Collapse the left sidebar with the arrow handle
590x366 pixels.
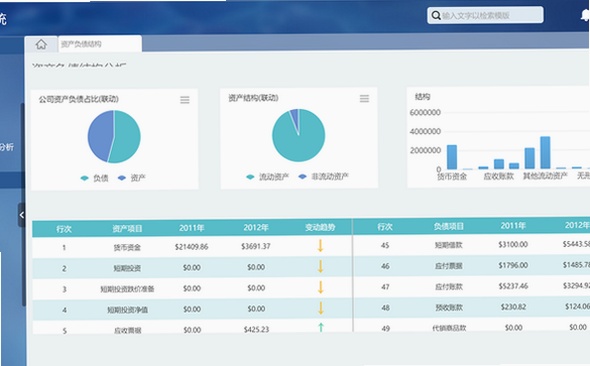[x=21, y=215]
